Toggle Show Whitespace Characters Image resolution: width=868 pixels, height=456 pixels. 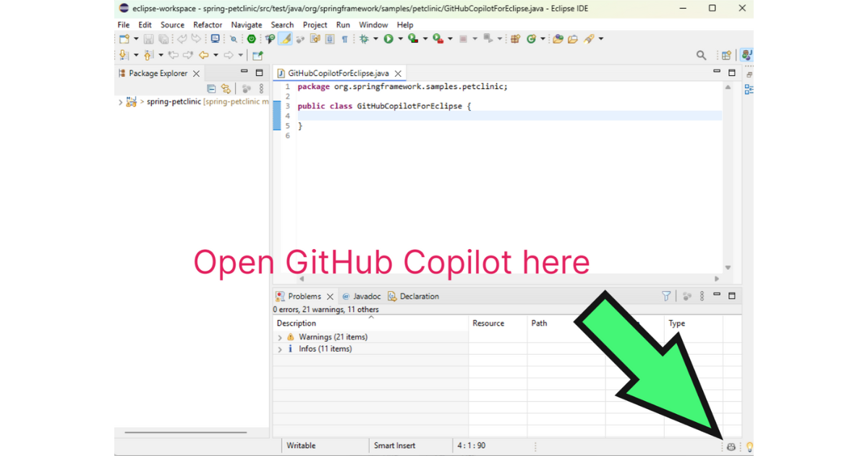coord(344,38)
